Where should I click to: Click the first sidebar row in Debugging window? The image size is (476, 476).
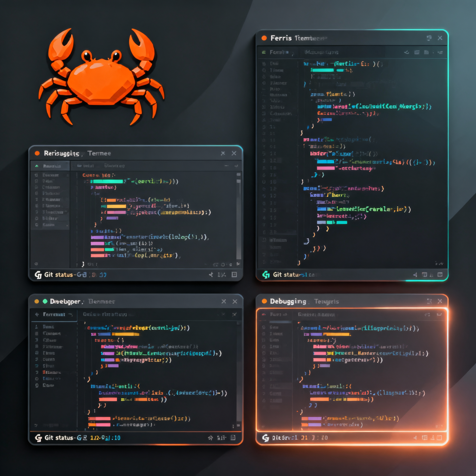pos(275,327)
